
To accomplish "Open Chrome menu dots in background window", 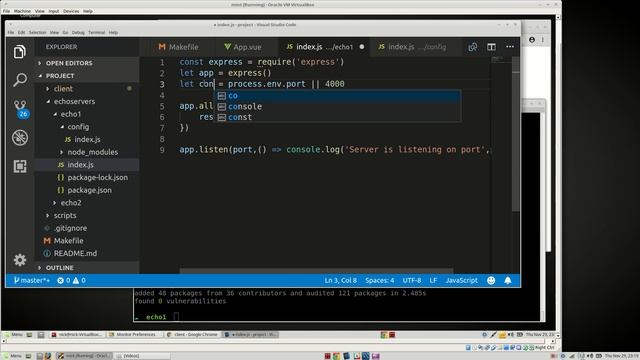I will (542, 40).
